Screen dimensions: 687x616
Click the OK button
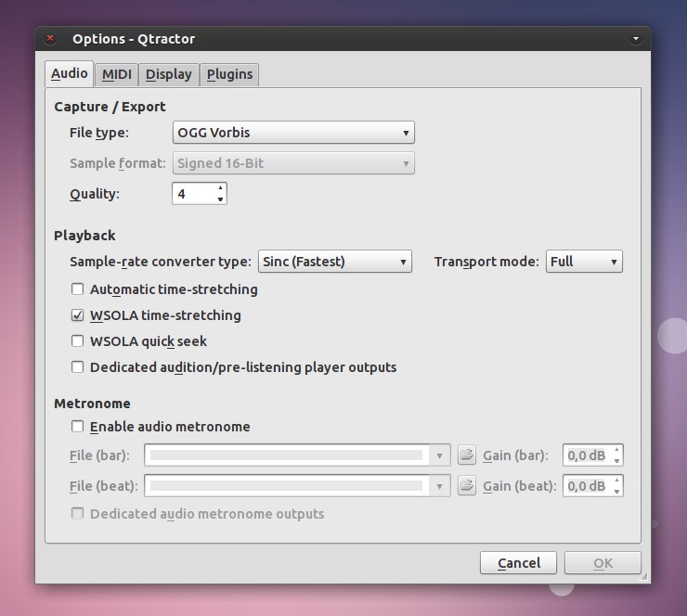603,562
